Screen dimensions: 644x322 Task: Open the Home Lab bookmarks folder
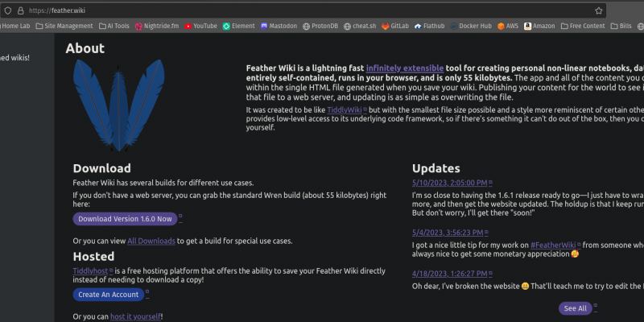(x=15, y=26)
